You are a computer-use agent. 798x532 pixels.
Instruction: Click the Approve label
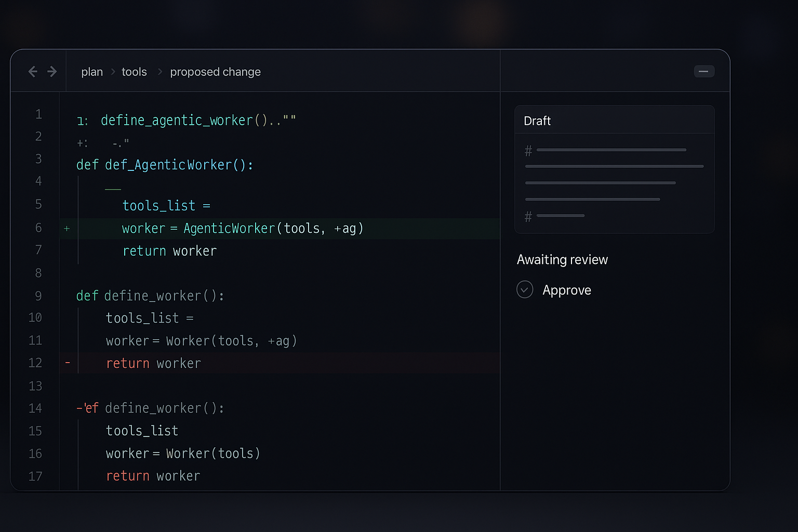click(566, 290)
